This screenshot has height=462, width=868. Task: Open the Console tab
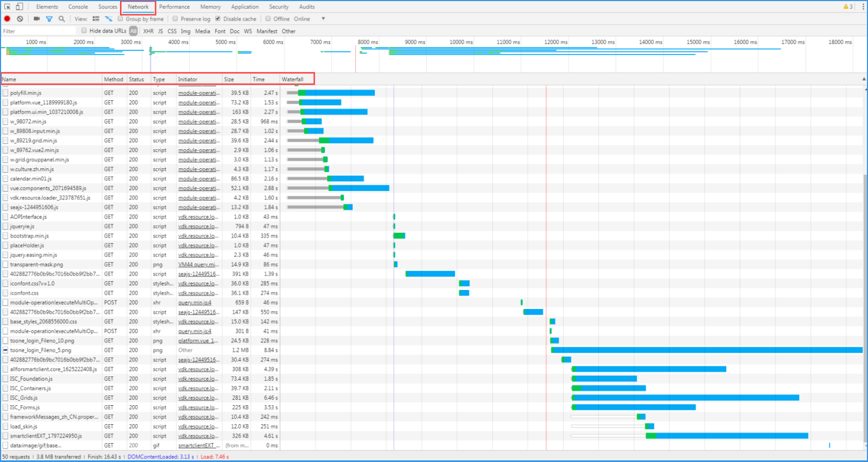click(x=78, y=6)
